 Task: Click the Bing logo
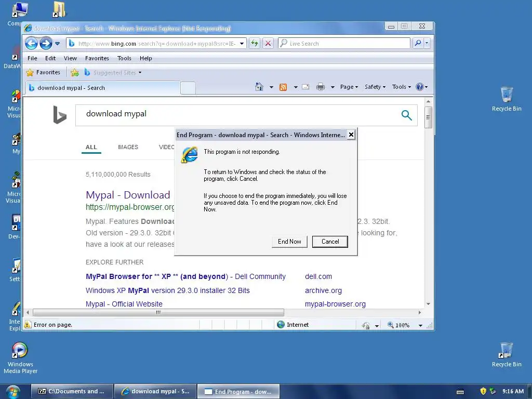pos(60,115)
